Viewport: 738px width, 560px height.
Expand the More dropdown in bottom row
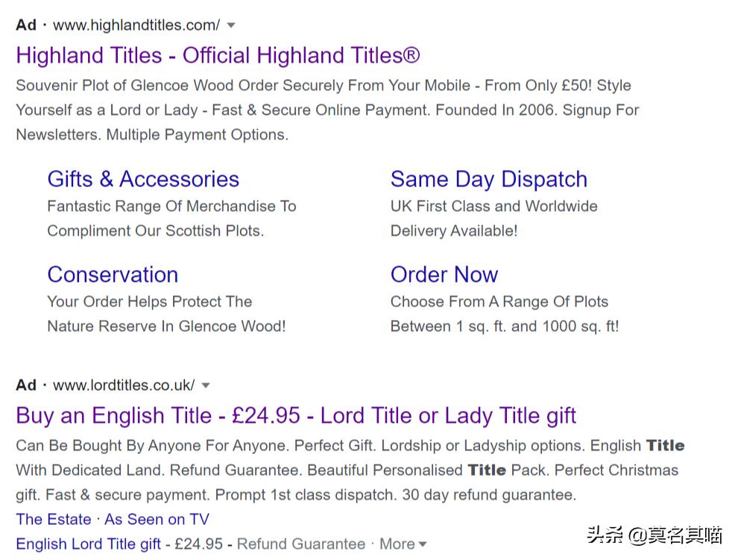coord(403,544)
